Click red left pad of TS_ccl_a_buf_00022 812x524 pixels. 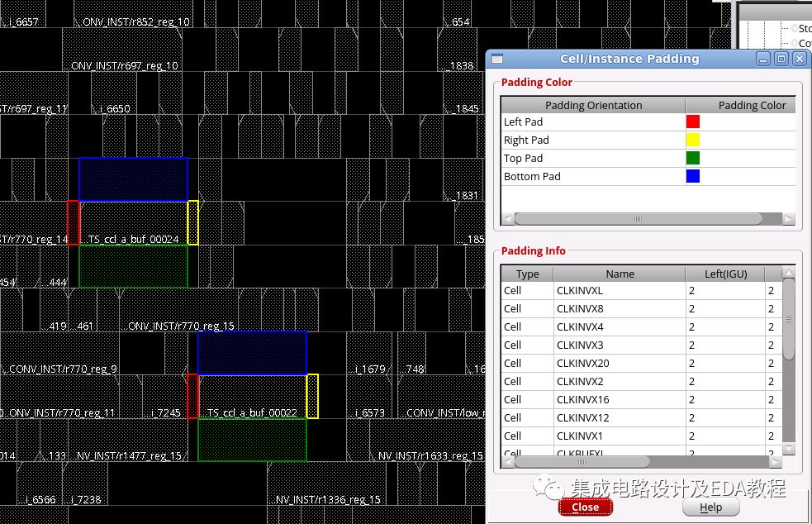[192, 397]
